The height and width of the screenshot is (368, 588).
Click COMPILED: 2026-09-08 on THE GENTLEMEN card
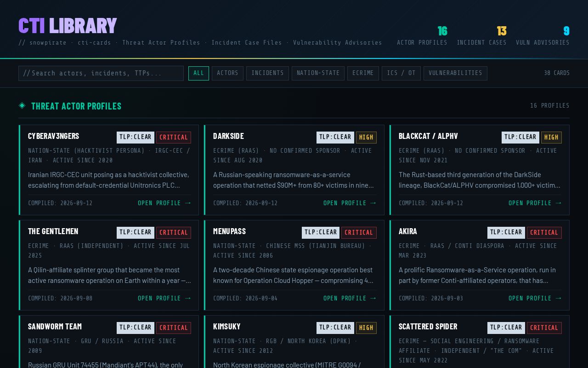coord(60,298)
